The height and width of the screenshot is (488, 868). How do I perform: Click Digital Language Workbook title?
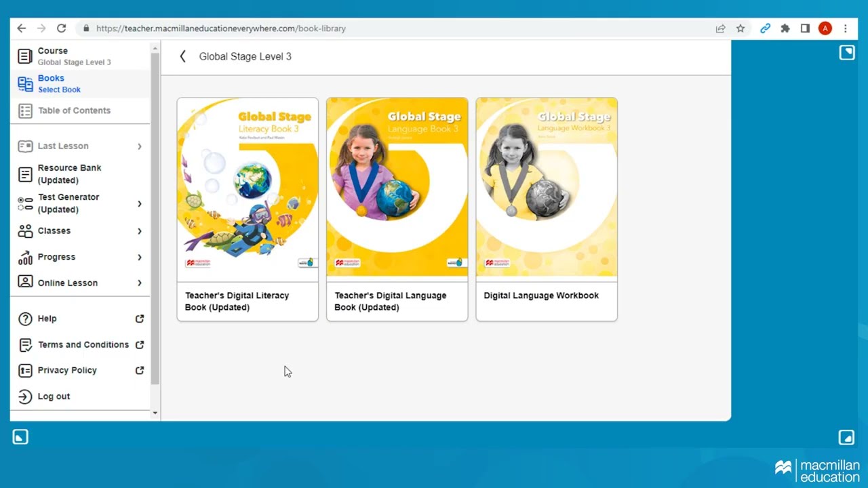click(541, 296)
